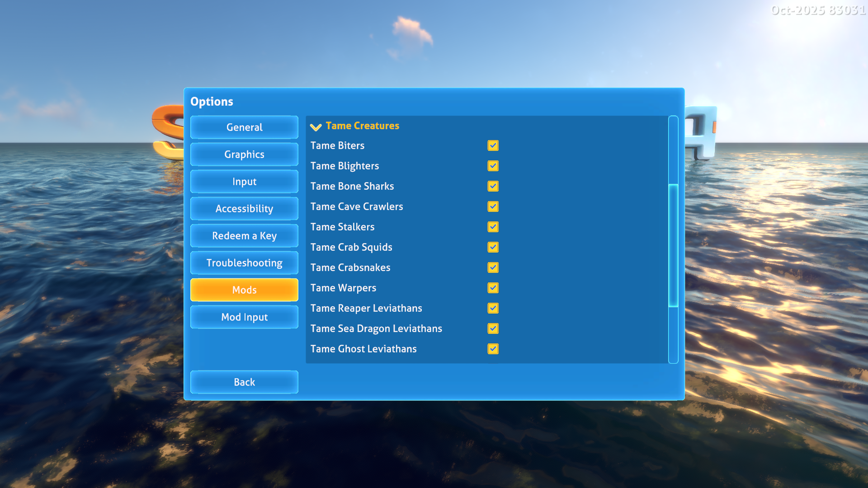Toggle the Tame Reaper Leviathans checkbox
868x488 pixels.
point(493,308)
